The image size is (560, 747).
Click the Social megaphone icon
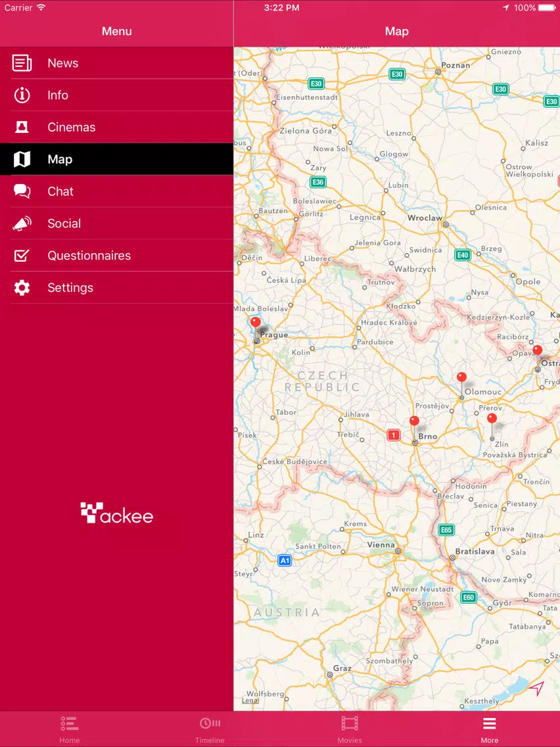22,224
